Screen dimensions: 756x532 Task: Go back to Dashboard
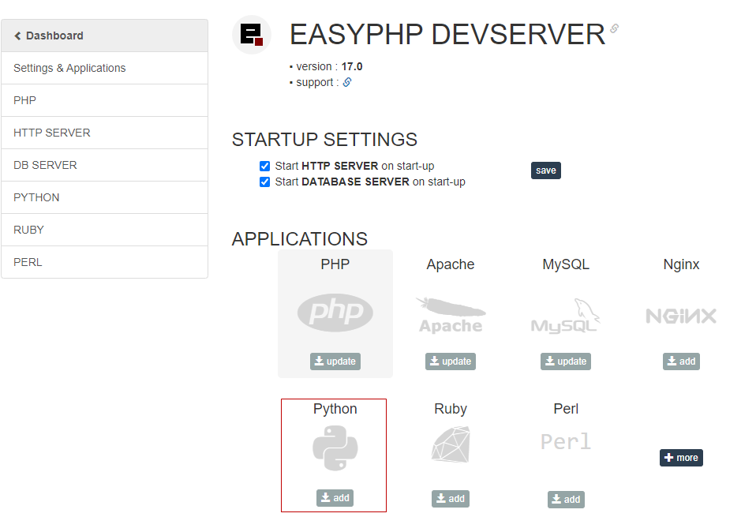point(105,36)
